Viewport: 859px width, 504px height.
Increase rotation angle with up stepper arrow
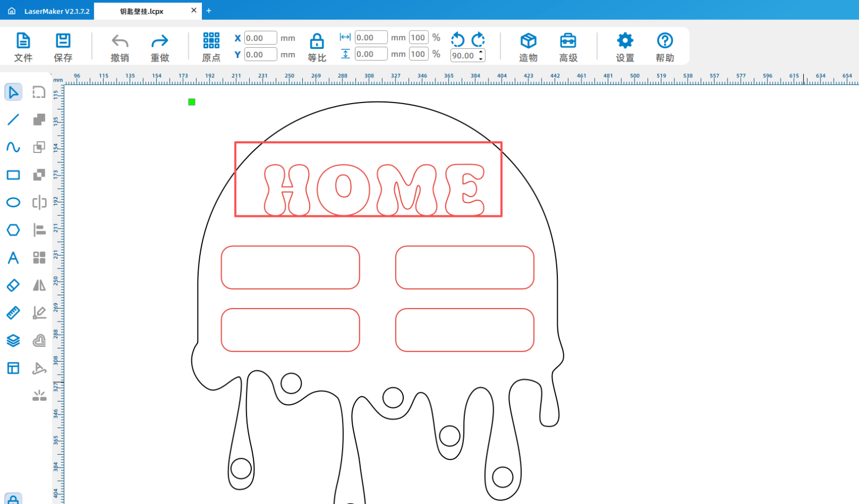[x=481, y=53]
